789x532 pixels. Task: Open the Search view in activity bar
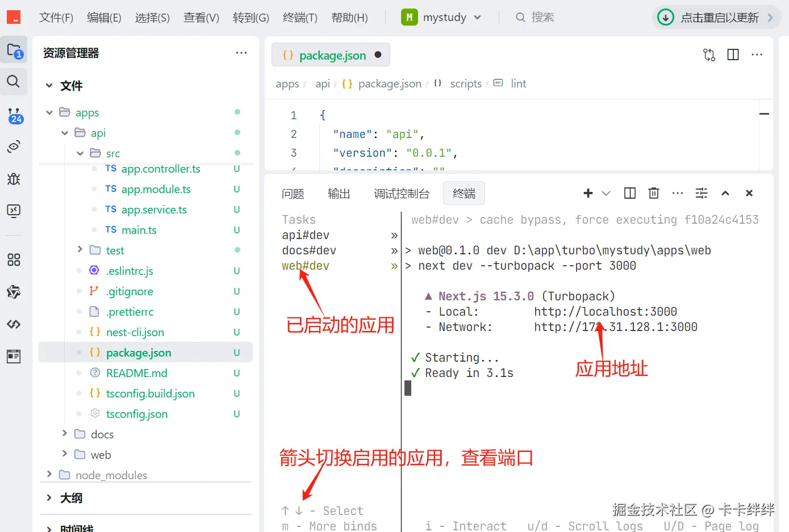click(x=13, y=81)
